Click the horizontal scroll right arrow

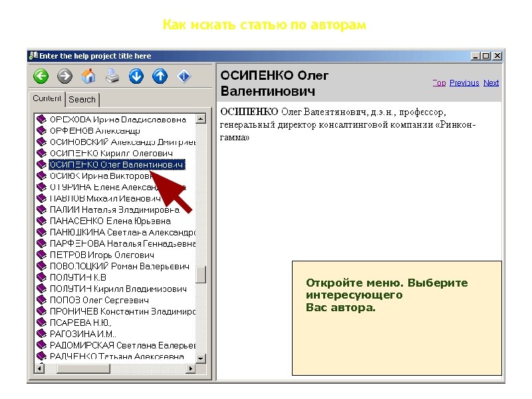point(191,368)
